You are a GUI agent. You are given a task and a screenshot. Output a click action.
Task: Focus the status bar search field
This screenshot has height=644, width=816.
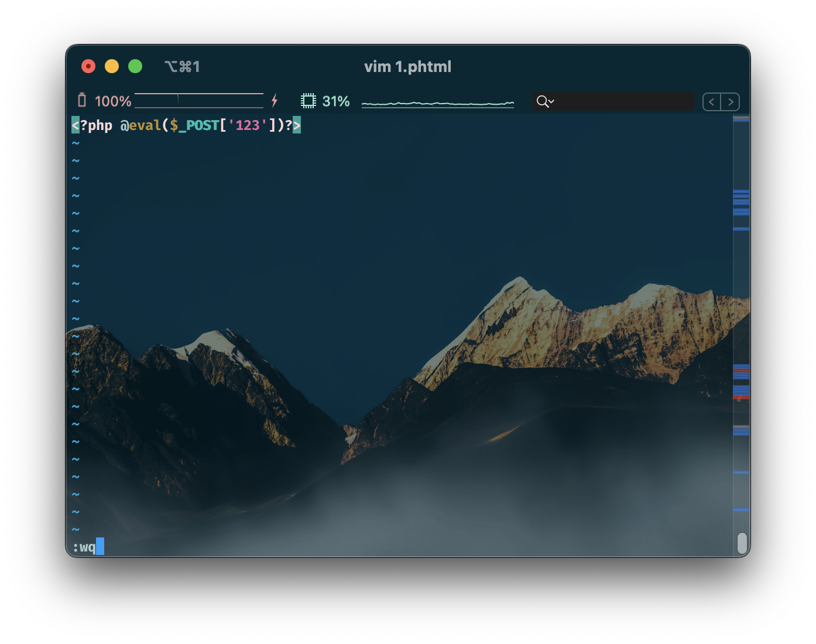pos(623,101)
